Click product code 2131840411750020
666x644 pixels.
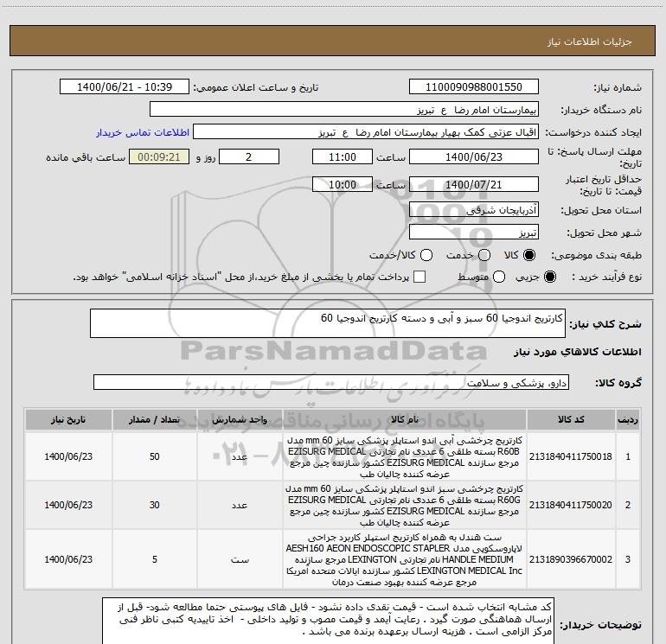(x=571, y=505)
